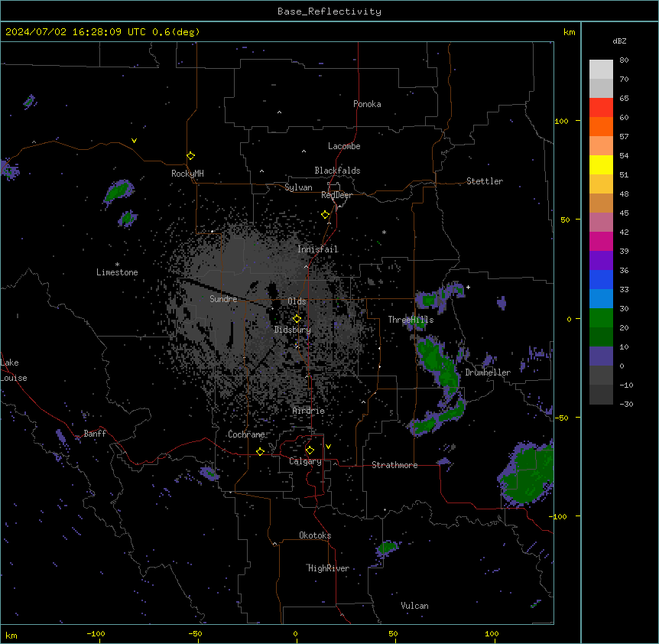
Task: Click the yellow marker near RockyMH
Action: pos(190,156)
